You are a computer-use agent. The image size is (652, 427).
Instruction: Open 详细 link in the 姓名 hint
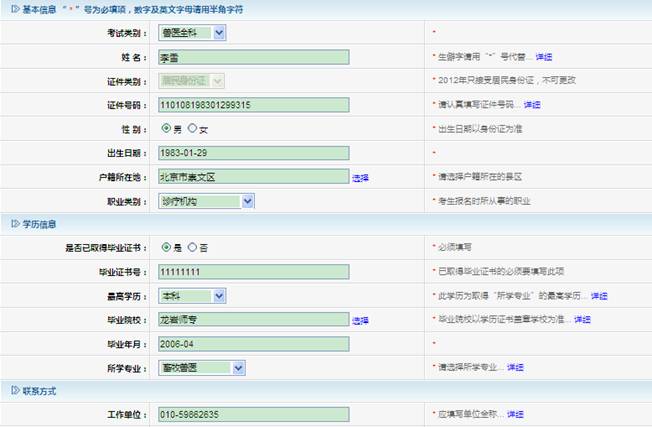[543, 57]
